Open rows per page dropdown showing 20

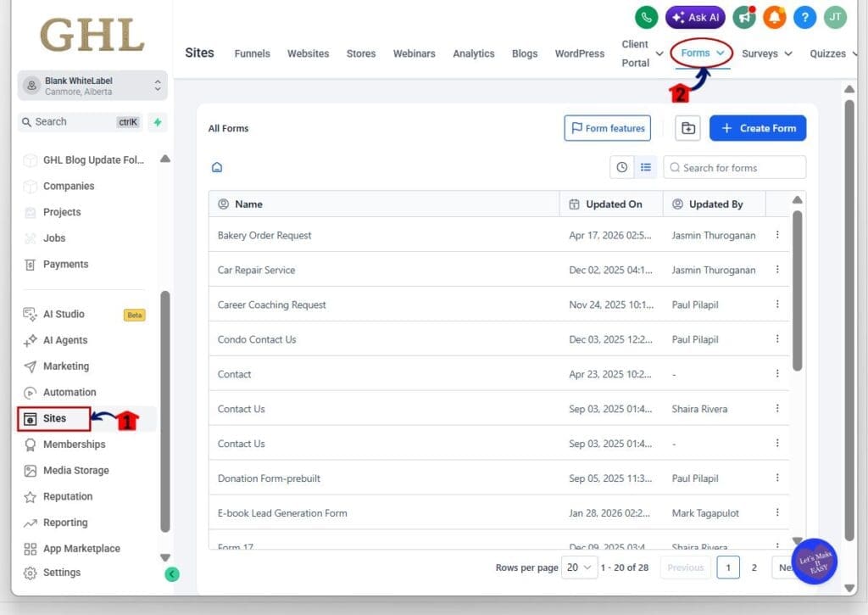click(x=579, y=567)
